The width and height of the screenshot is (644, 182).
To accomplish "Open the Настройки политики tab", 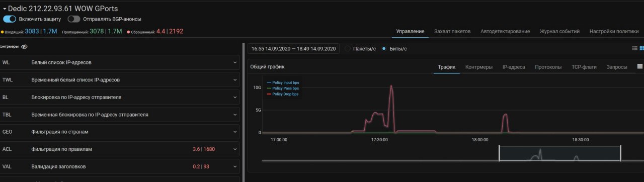I will [x=614, y=31].
